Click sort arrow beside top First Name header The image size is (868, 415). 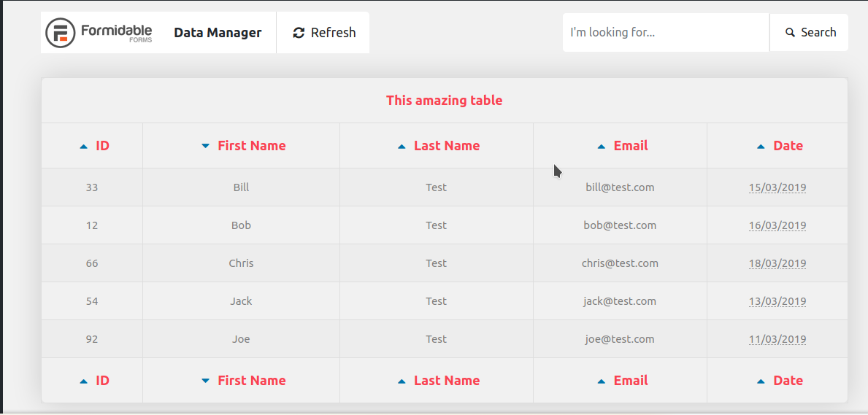click(x=205, y=146)
